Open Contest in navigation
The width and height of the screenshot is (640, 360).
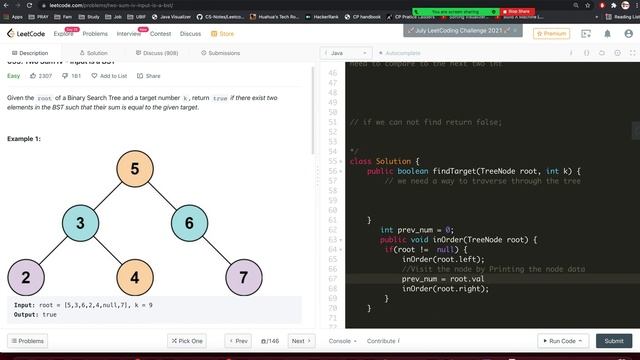click(x=160, y=34)
